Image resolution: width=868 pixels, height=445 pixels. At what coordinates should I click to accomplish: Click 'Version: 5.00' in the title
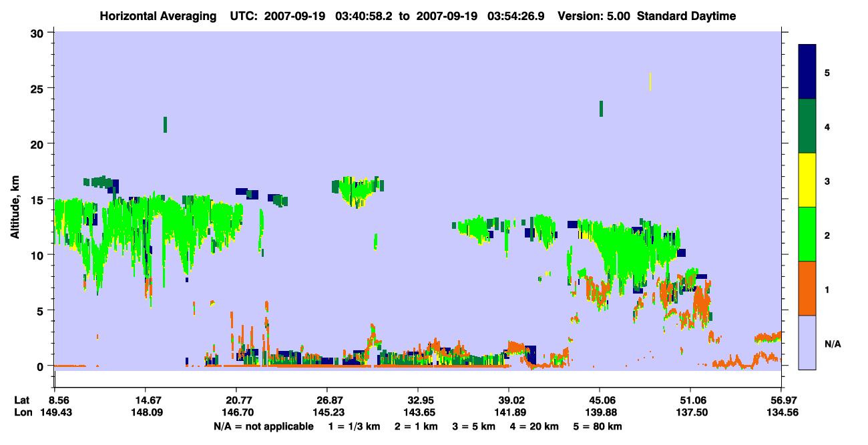(x=593, y=16)
